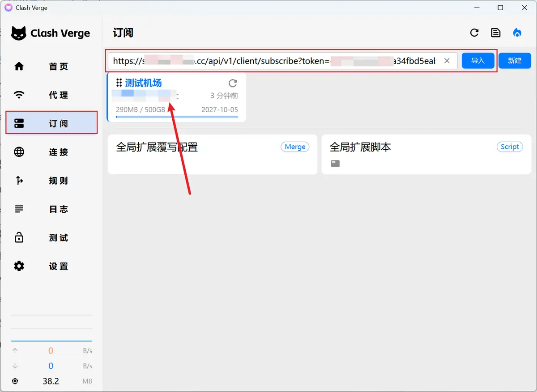Refresh all profiles with the header refresh icon

[474, 33]
